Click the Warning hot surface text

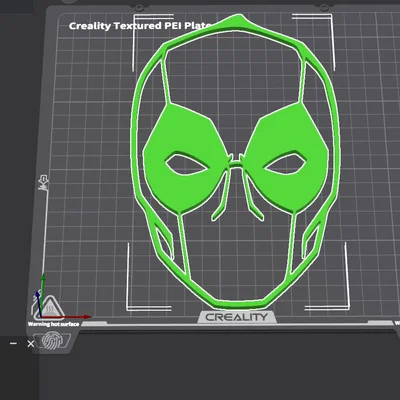(54, 324)
